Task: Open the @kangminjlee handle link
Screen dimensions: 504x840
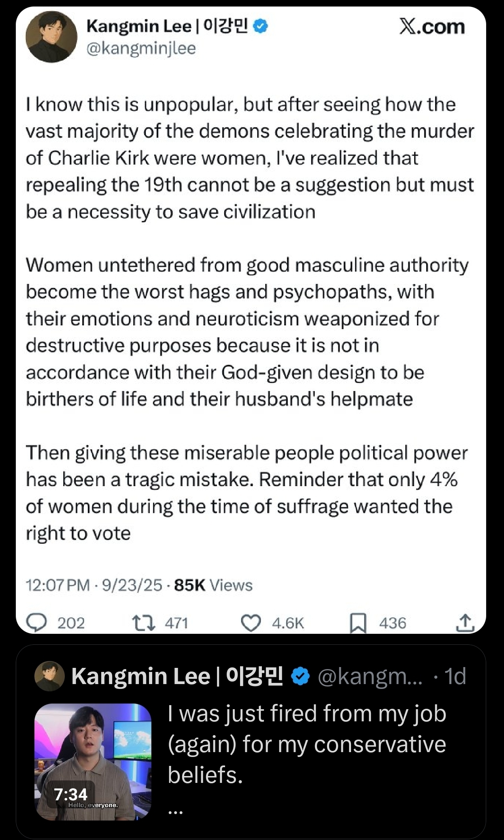Action: (x=141, y=49)
